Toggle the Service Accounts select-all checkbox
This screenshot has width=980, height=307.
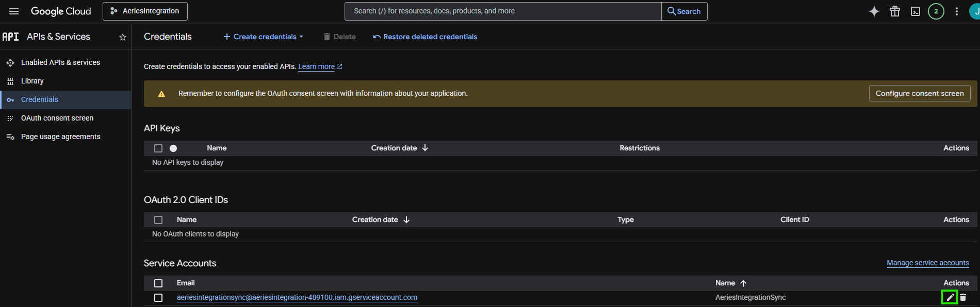pos(158,283)
